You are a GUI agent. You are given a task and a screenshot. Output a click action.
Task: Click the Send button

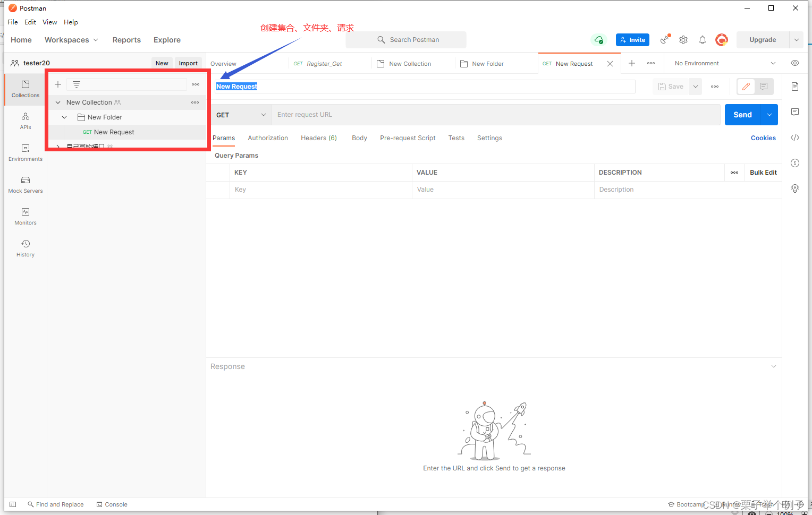click(x=742, y=115)
